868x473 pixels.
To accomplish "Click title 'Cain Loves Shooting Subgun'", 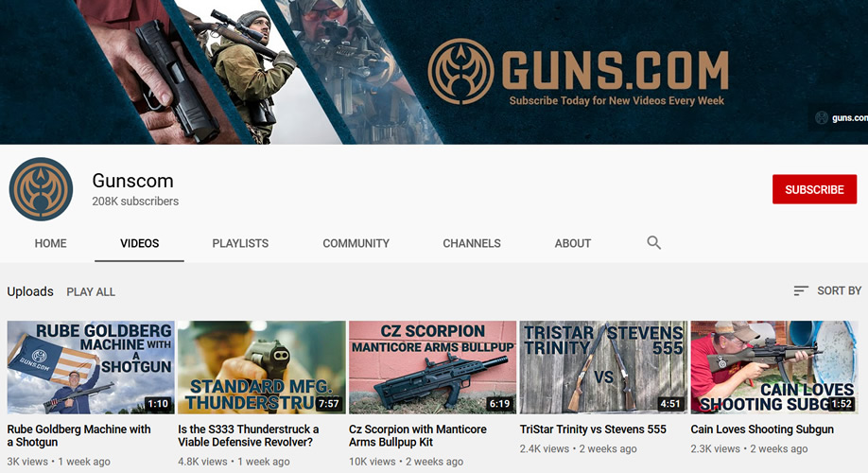I will [762, 429].
